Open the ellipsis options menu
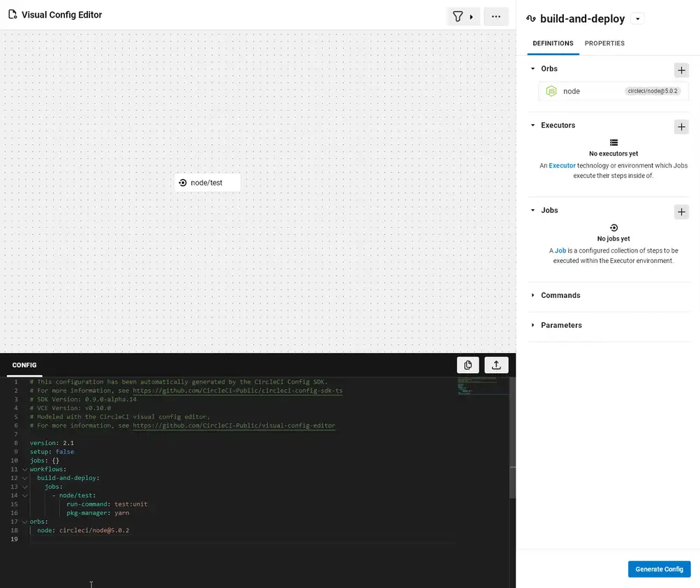The width and height of the screenshot is (700, 588). point(496,15)
